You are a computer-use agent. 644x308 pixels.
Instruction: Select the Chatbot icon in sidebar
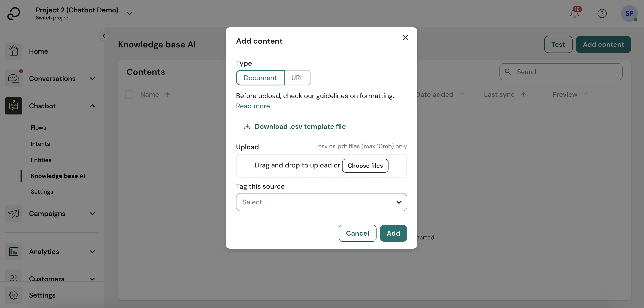[x=14, y=106]
